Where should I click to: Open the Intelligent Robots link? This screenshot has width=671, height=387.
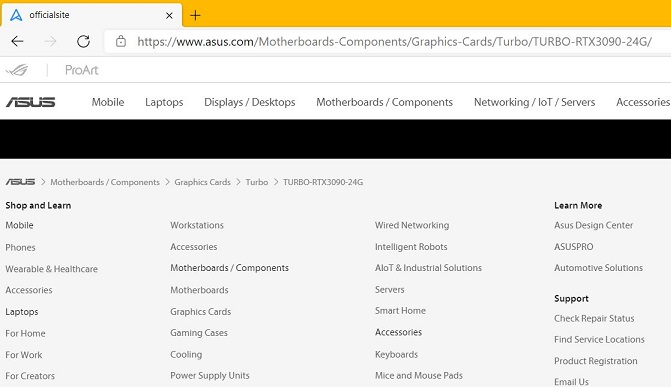[411, 247]
